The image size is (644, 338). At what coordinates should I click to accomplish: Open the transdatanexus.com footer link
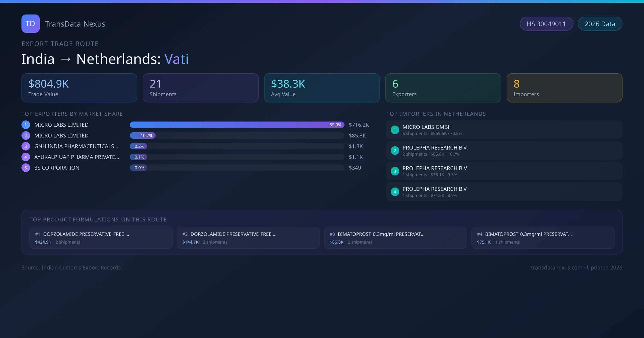click(557, 267)
